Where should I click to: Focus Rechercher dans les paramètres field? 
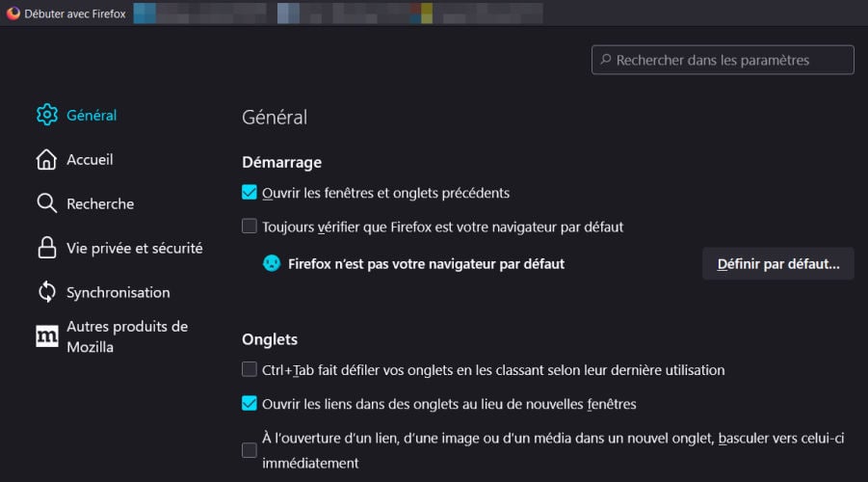(x=723, y=60)
